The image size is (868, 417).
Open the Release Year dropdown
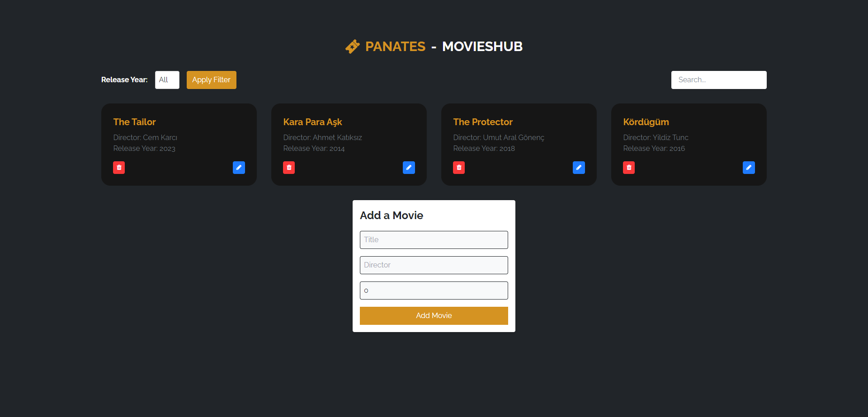167,80
